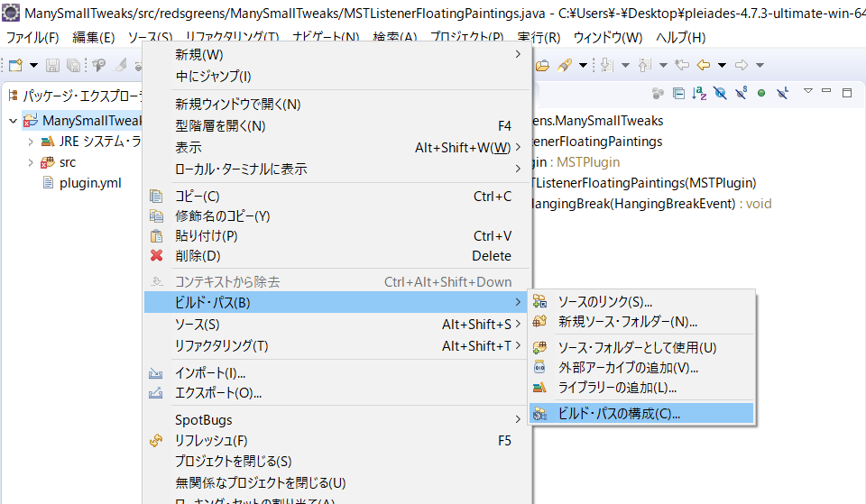Choose プロジェクトを閉じる(S)
The height and width of the screenshot is (504, 866).
pos(336,462)
